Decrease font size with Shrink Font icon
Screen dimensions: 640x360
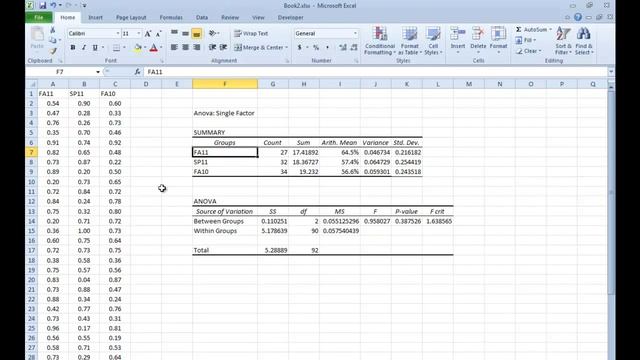pyautogui.click(x=158, y=33)
